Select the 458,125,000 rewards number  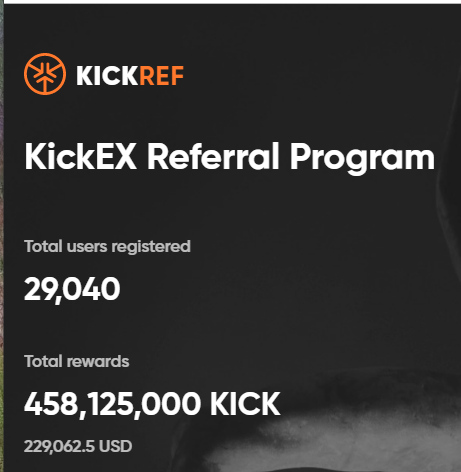coord(112,405)
